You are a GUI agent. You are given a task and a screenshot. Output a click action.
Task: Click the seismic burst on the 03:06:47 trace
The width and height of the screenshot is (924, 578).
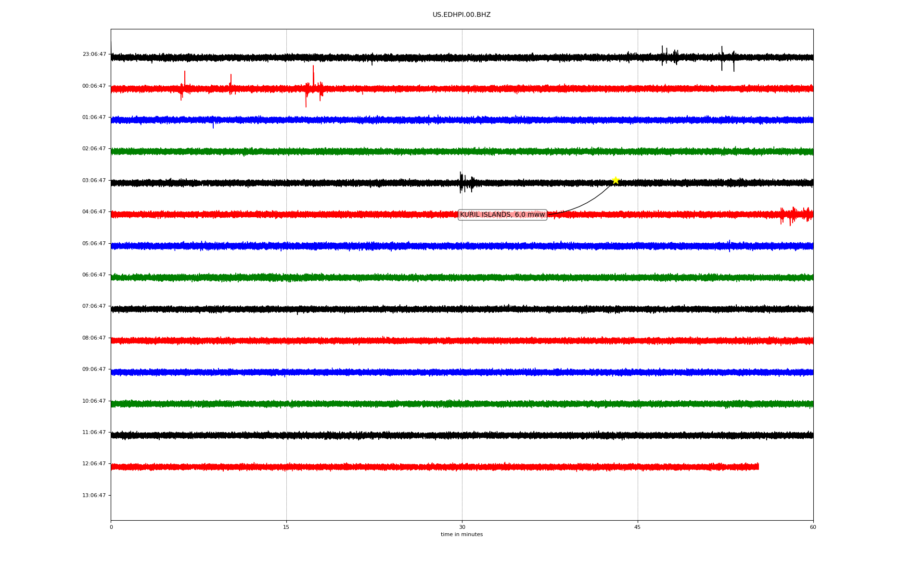click(466, 183)
